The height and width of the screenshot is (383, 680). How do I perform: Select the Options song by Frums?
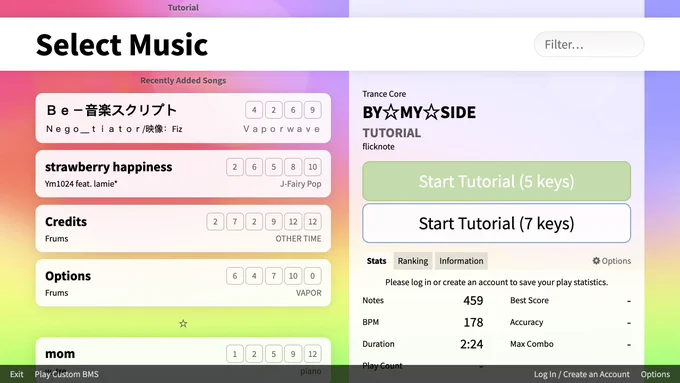click(183, 283)
